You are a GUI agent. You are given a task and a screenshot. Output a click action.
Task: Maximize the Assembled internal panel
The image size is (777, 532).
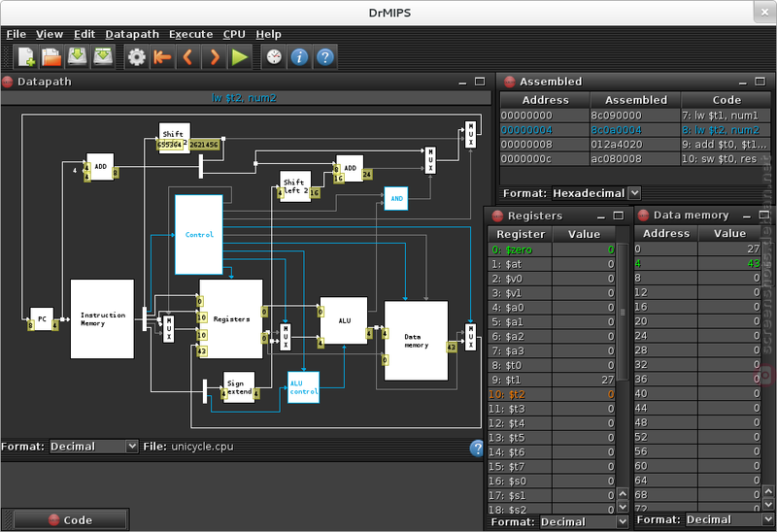pyautogui.click(x=760, y=82)
